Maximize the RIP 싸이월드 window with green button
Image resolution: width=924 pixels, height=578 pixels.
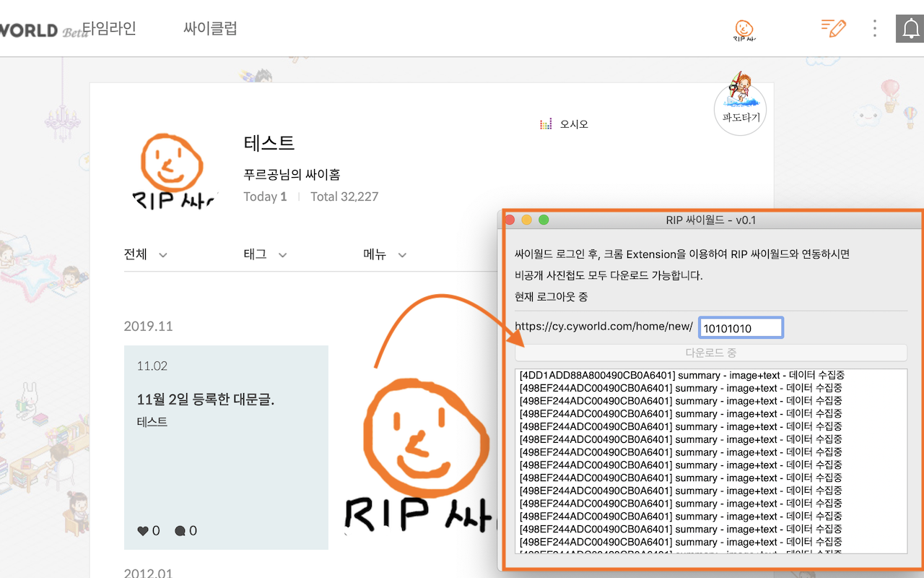[x=544, y=220]
